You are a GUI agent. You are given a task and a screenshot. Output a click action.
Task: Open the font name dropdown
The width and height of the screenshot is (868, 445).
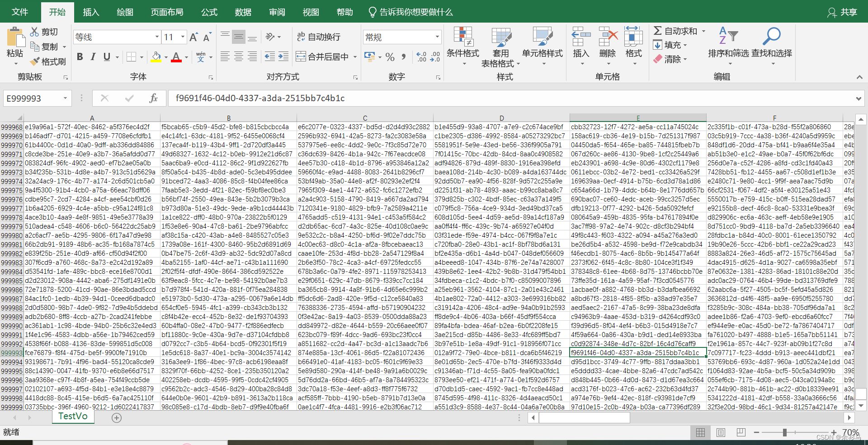tap(156, 37)
